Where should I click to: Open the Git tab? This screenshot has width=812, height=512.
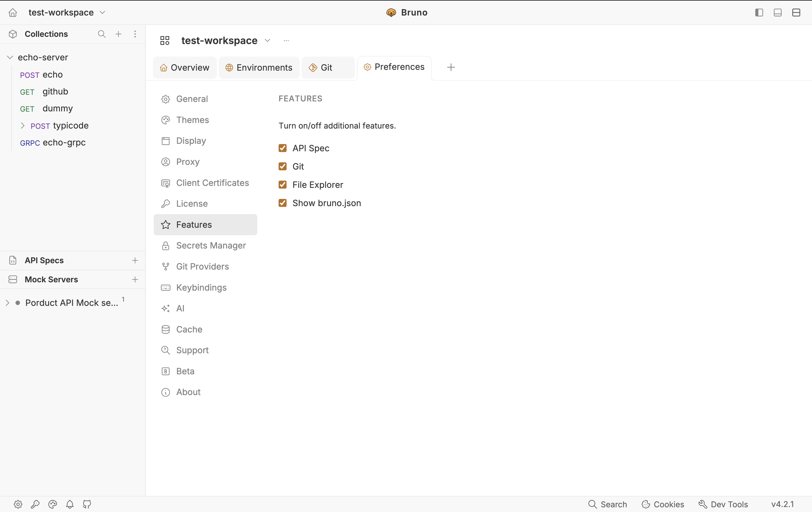click(328, 67)
